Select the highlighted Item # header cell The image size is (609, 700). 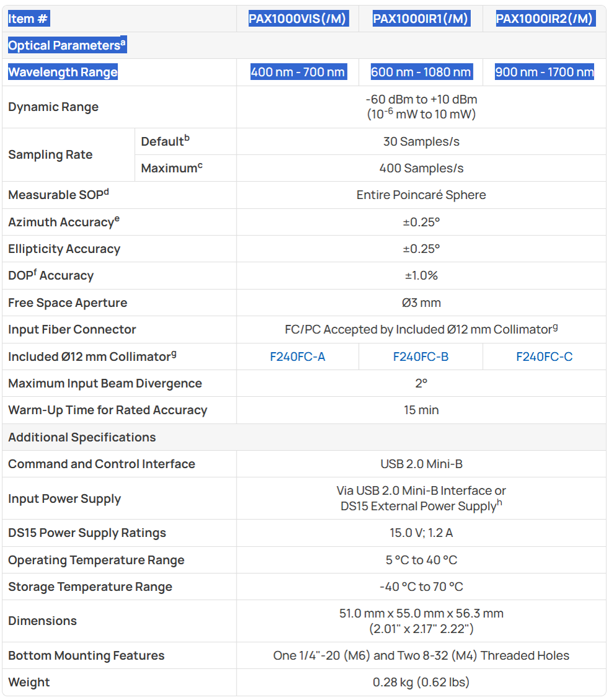28,19
